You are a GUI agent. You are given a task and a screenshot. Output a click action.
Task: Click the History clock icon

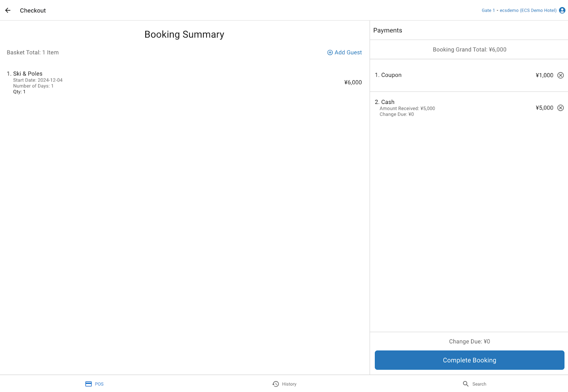(x=275, y=384)
